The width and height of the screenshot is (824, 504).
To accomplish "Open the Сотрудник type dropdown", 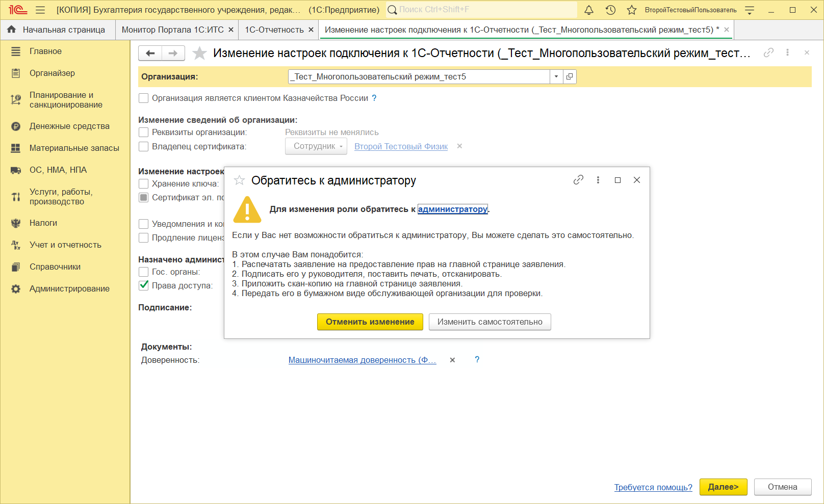I will tap(316, 146).
